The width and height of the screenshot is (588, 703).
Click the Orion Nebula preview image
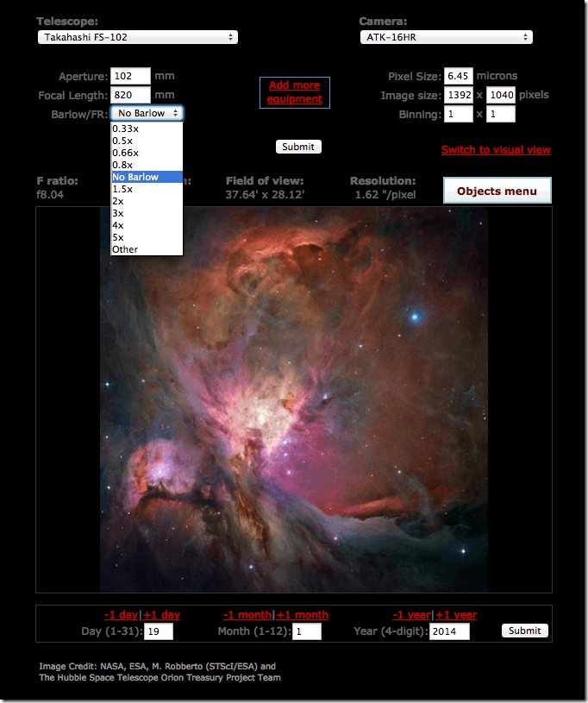coord(294,399)
